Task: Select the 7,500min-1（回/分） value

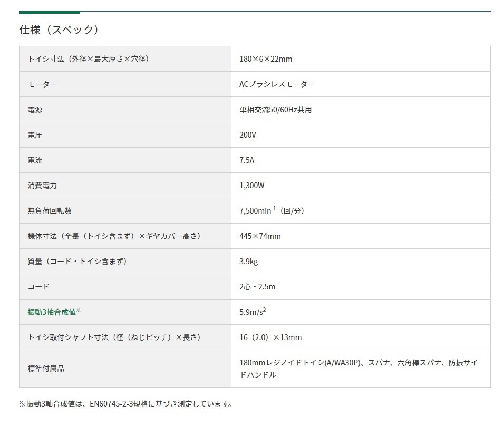Action: pos(272,210)
